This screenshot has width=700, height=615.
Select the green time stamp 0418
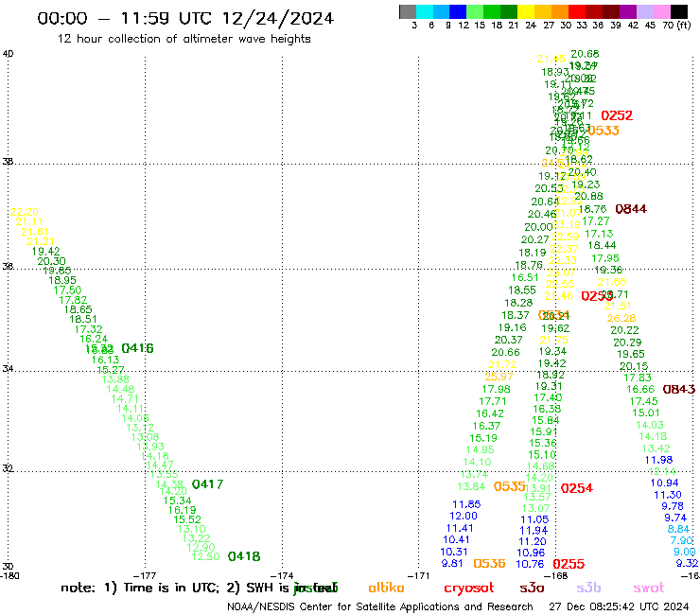click(244, 556)
